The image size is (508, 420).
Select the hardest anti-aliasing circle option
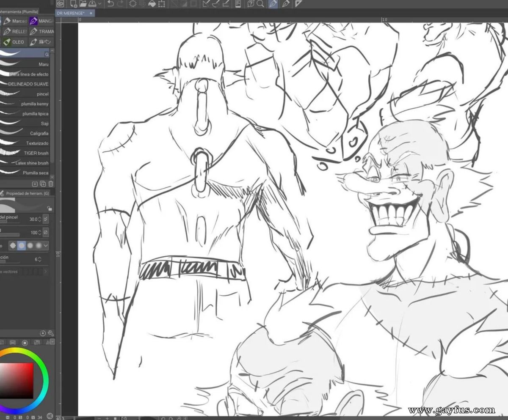pyautogui.click(x=12, y=245)
